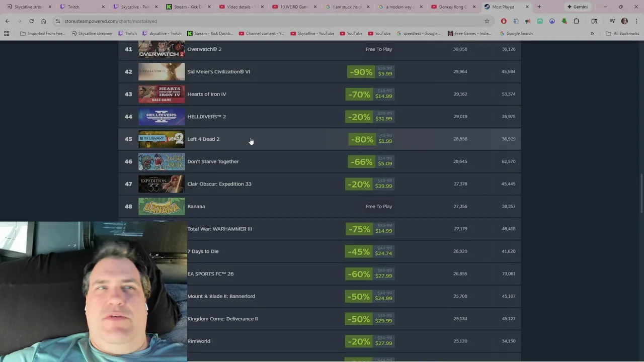Open the Left 4 Dead 2 thumbnail

point(162,139)
